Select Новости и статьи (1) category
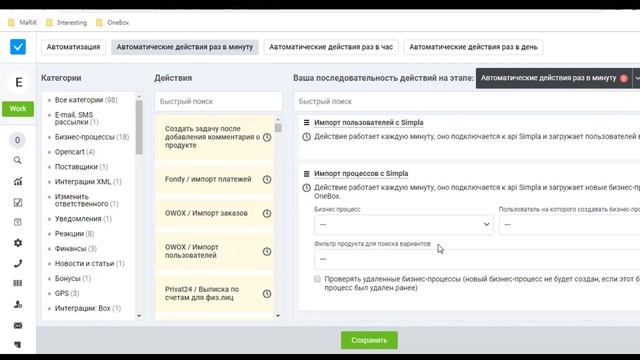Image resolution: width=640 pixels, height=360 pixels. (x=89, y=264)
